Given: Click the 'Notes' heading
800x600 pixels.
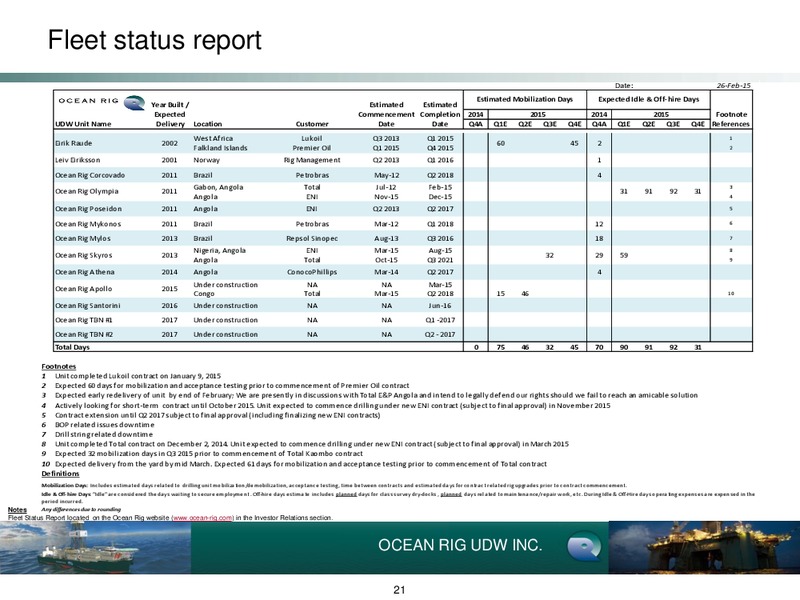Looking at the screenshot, I should click(17, 510).
